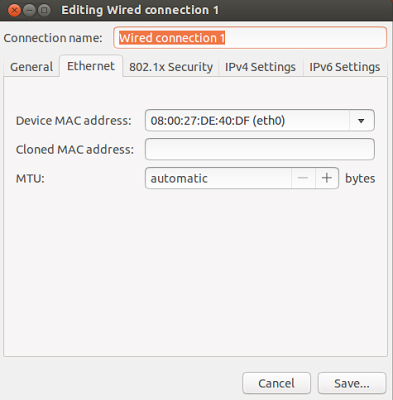Open the 802.1x Security tab
The height and width of the screenshot is (400, 393).
[171, 67]
